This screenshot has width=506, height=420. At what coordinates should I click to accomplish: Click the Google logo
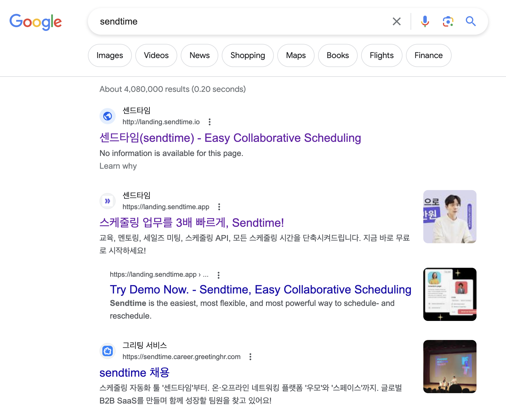tap(36, 22)
